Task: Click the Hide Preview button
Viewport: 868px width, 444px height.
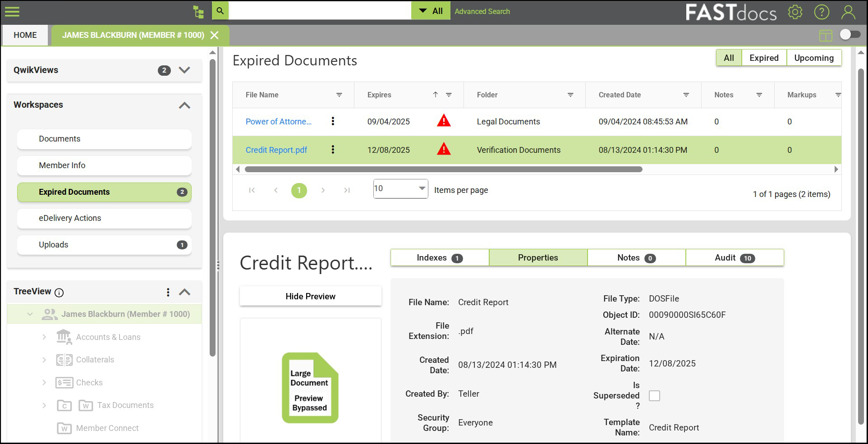Action: (310, 297)
